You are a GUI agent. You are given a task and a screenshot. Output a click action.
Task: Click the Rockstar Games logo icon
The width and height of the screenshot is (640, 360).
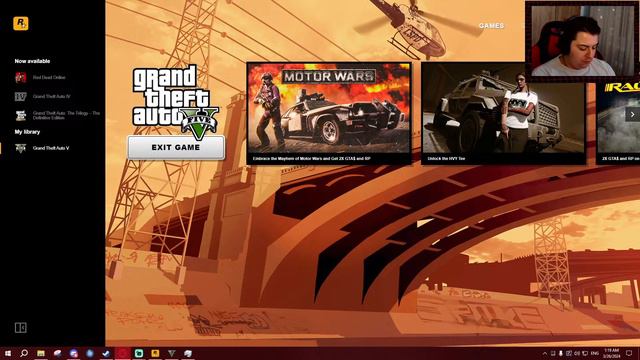[20, 23]
